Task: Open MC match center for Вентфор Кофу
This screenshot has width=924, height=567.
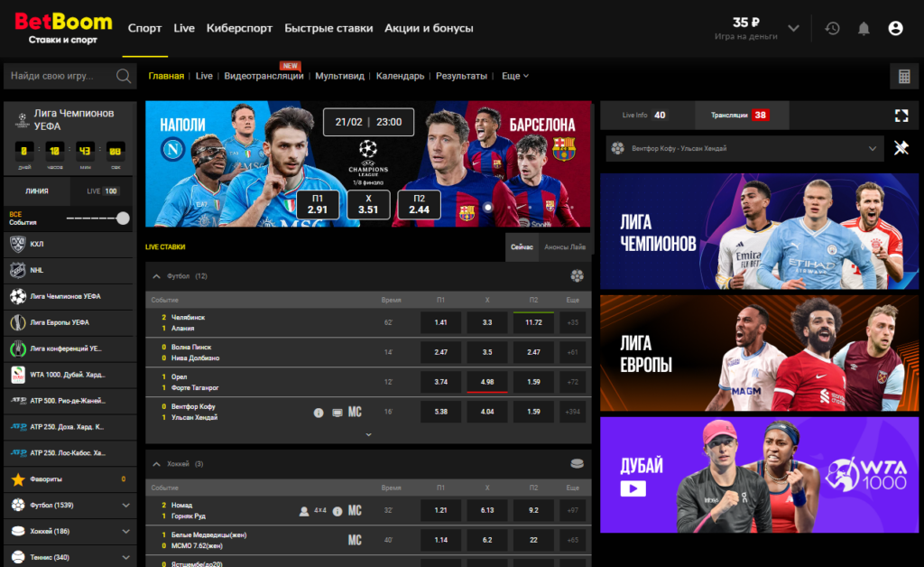Action: tap(355, 412)
